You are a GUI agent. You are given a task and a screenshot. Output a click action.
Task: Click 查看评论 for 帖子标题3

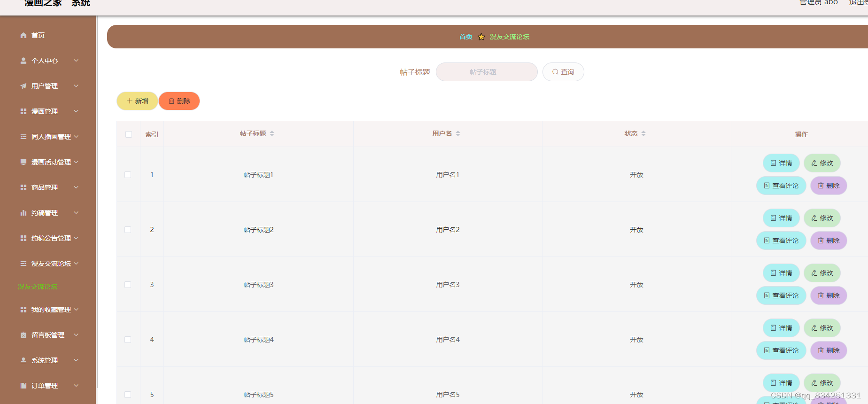tap(781, 295)
